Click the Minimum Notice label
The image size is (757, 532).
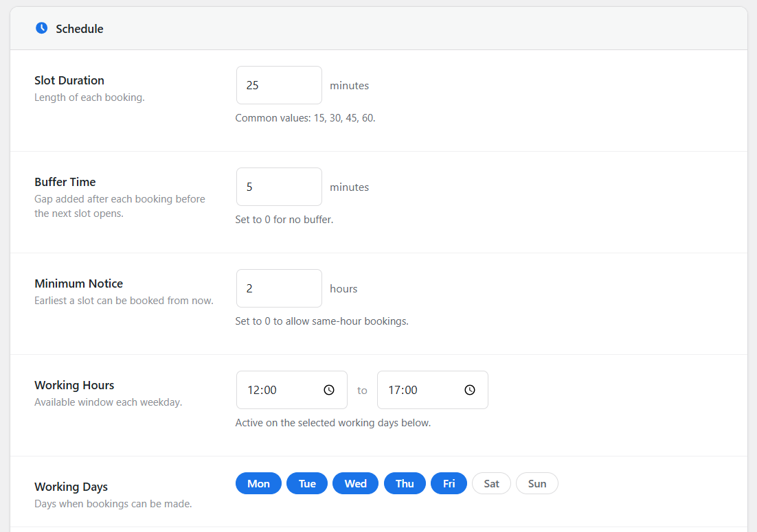pyautogui.click(x=79, y=284)
